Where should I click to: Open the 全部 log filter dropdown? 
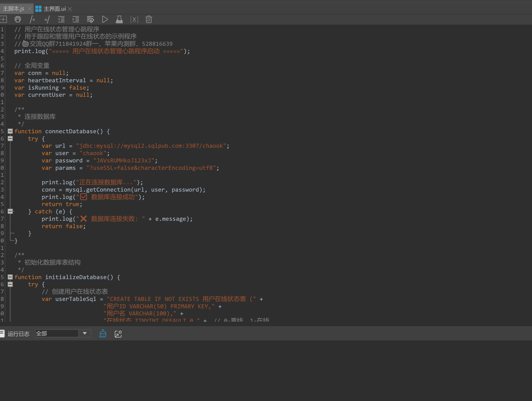pos(85,333)
